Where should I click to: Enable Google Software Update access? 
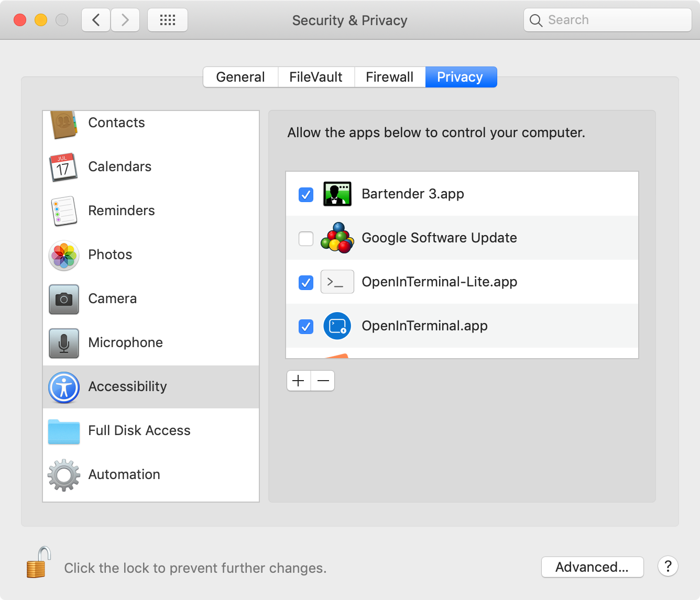[x=305, y=238]
